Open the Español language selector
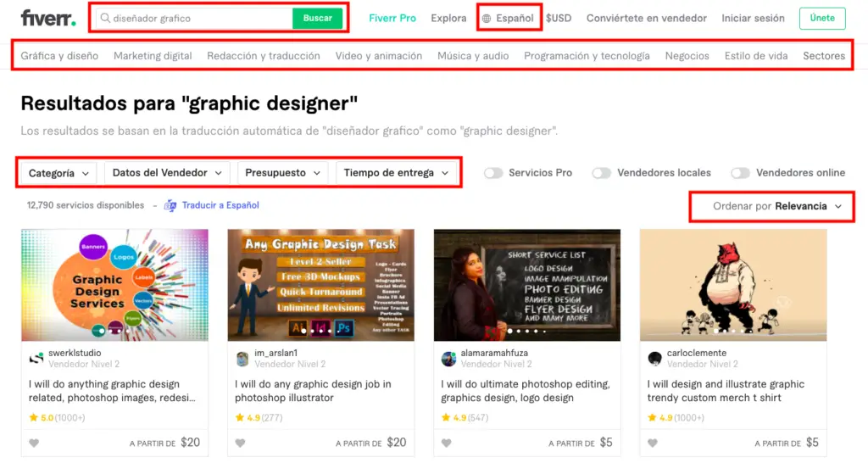The image size is (868, 463). click(x=509, y=19)
